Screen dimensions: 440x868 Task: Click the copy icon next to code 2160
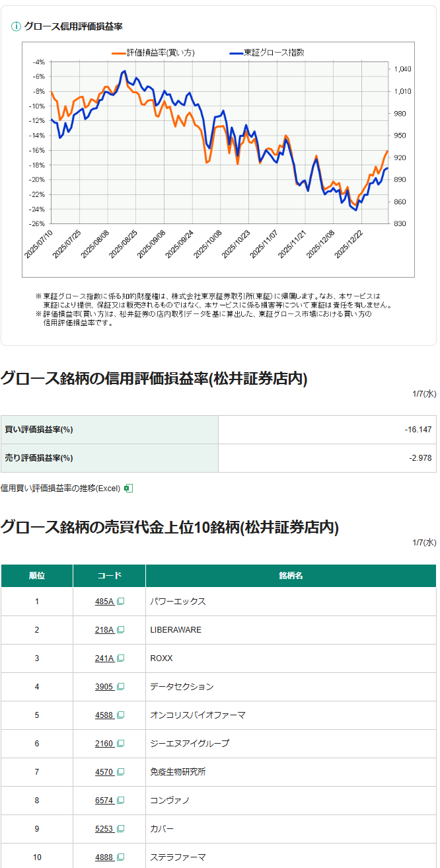pos(120,744)
